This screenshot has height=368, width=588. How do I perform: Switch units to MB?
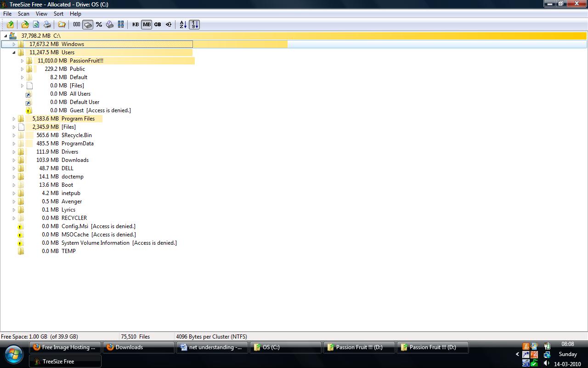(147, 24)
